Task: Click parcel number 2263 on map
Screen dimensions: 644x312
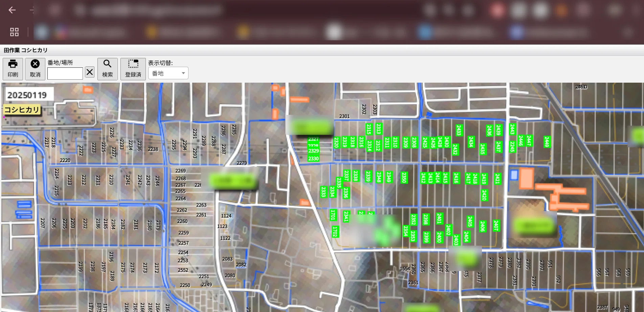Action: (x=201, y=205)
